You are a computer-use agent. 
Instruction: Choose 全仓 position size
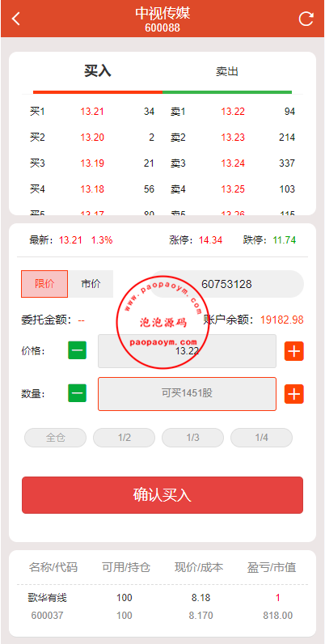click(x=56, y=438)
